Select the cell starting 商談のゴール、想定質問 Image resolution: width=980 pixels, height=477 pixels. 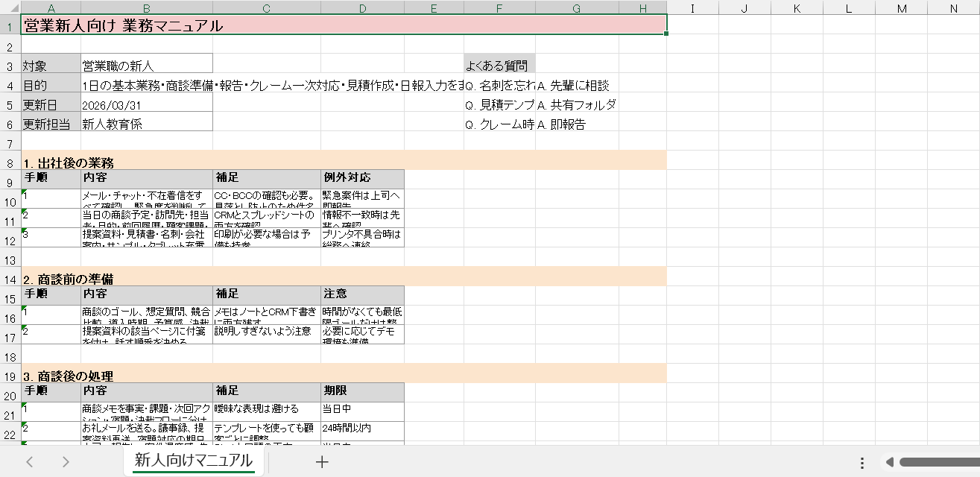click(x=147, y=315)
